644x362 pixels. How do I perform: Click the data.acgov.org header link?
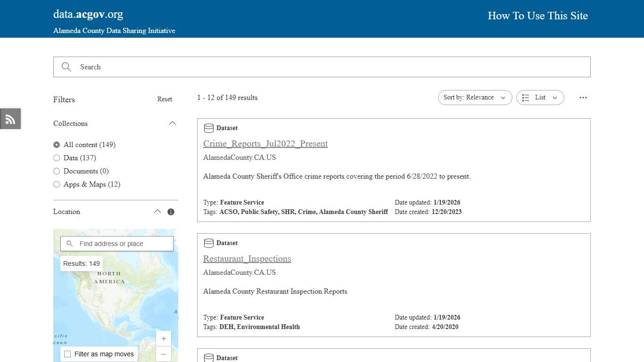coord(88,14)
